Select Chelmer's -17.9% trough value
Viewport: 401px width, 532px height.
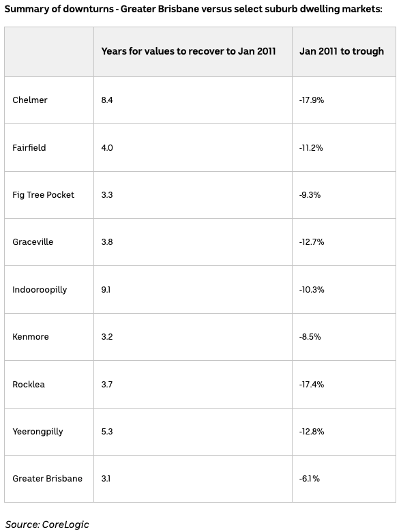(x=312, y=100)
